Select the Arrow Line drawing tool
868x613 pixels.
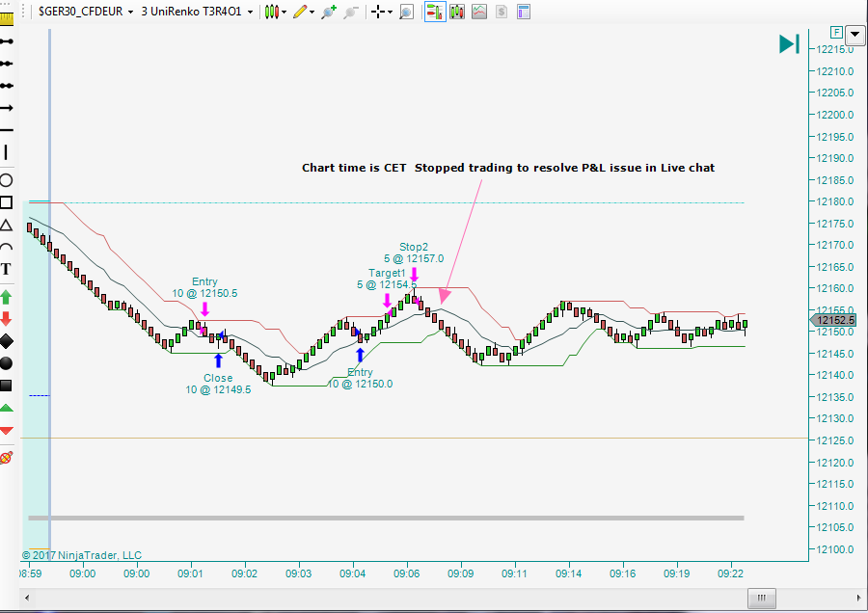[6, 108]
